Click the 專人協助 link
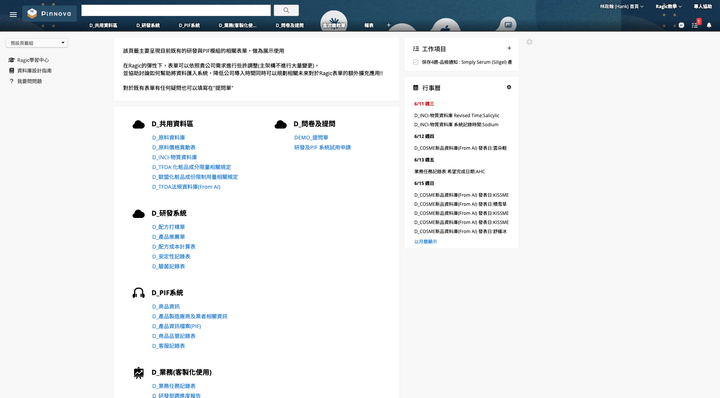720x398 pixels. tap(703, 6)
